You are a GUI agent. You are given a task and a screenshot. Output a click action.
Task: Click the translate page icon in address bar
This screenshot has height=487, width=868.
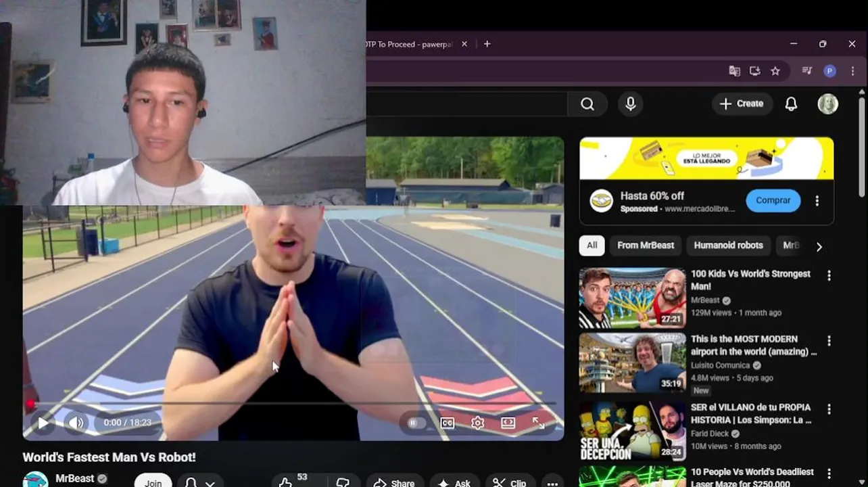pos(734,71)
